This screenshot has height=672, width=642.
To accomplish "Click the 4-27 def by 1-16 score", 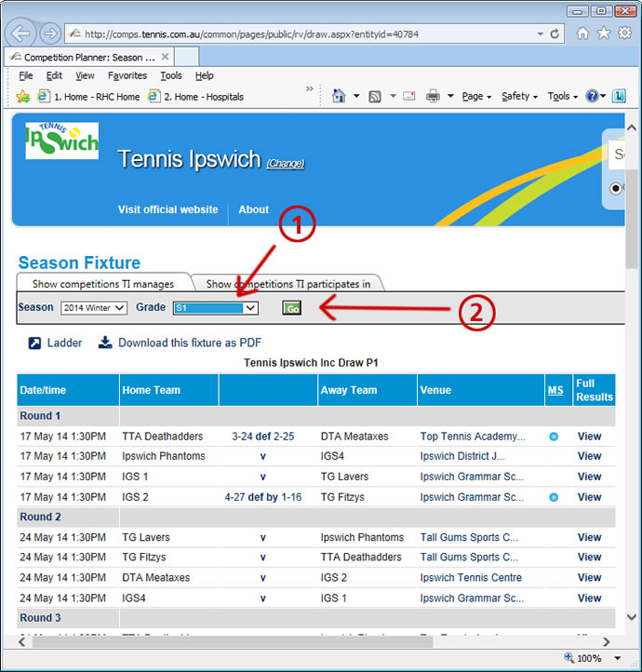I will coord(263,498).
